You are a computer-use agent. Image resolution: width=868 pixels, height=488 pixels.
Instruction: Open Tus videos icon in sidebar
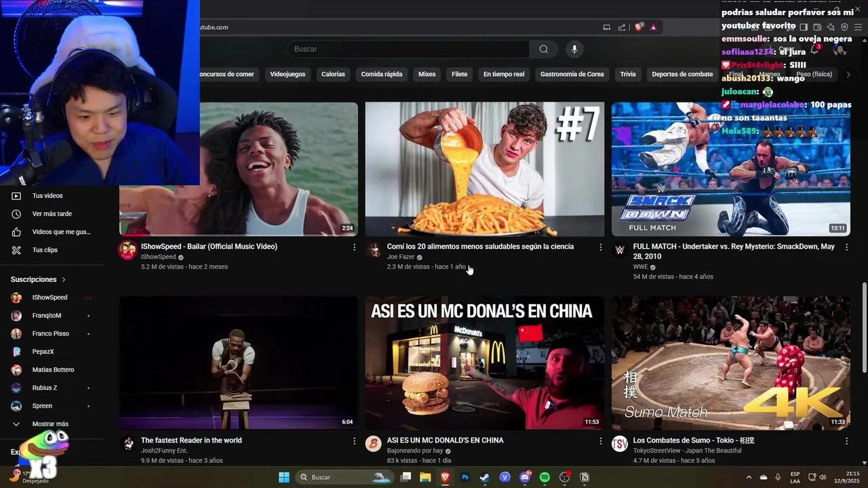point(16,196)
